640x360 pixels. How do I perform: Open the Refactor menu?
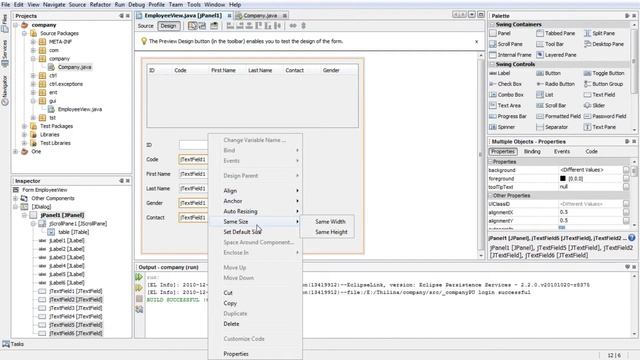(100, 4)
